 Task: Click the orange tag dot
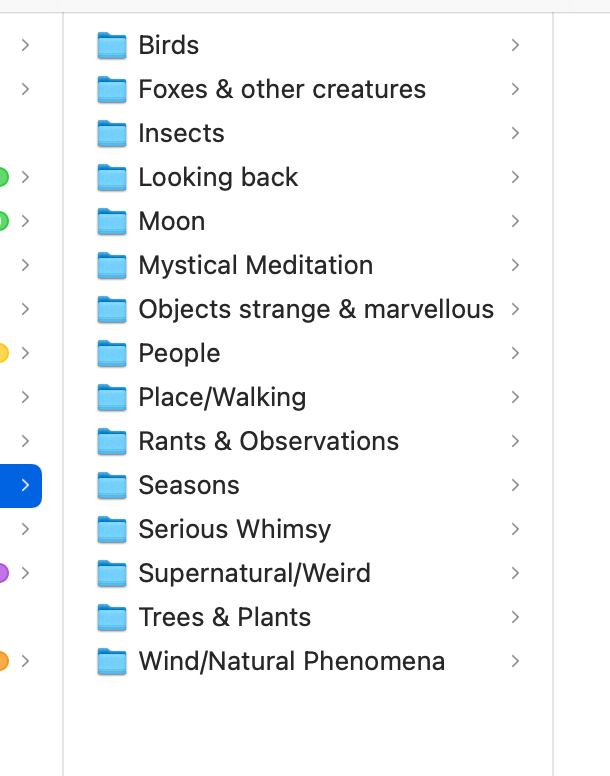click(x=3, y=661)
